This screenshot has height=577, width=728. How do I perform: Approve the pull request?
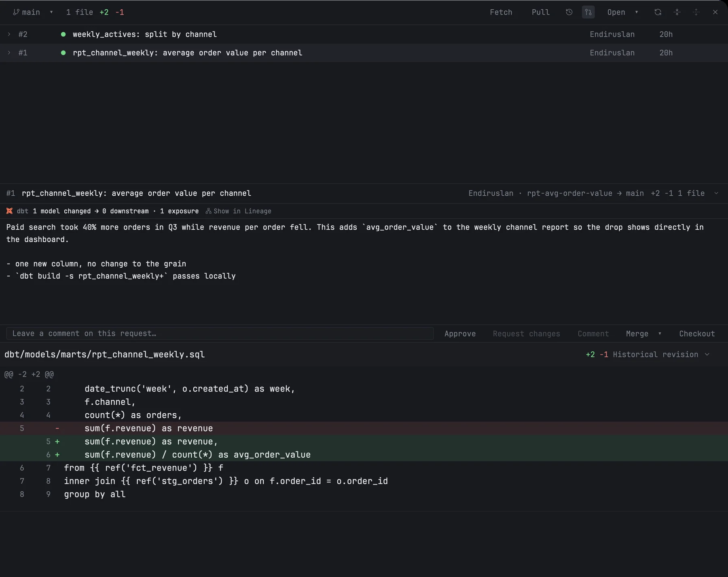460,334
